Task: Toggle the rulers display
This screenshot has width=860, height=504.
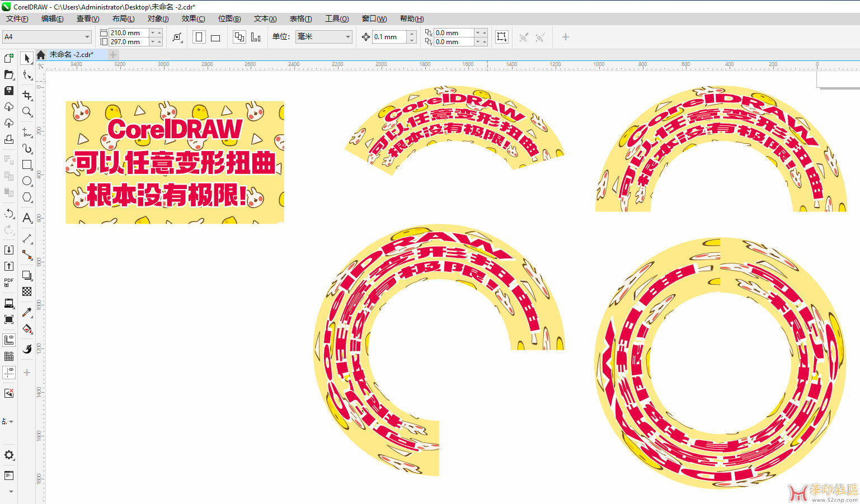Action: click(9, 340)
